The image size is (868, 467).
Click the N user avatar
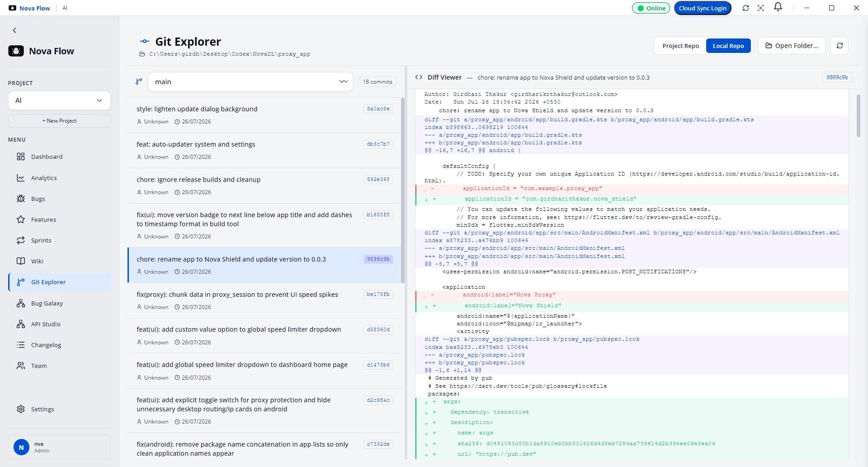(x=21, y=447)
